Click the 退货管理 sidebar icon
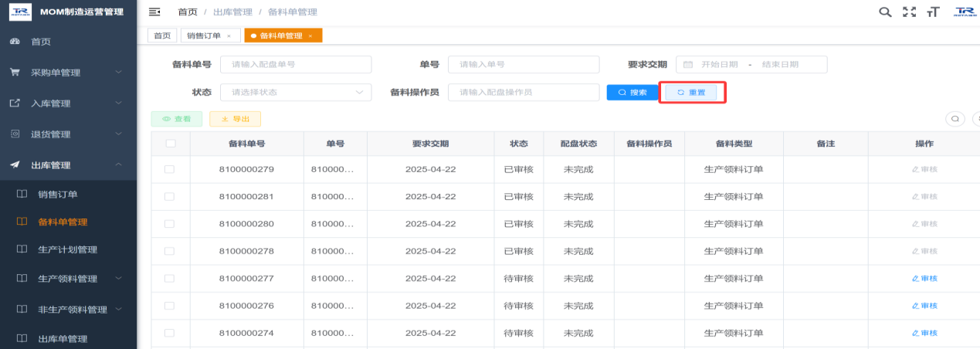 15,134
